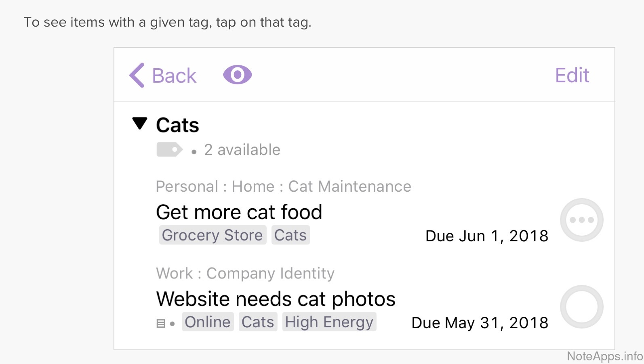The width and height of the screenshot is (644, 364).
Task: Tap the Grocery Store tag
Action: point(213,235)
